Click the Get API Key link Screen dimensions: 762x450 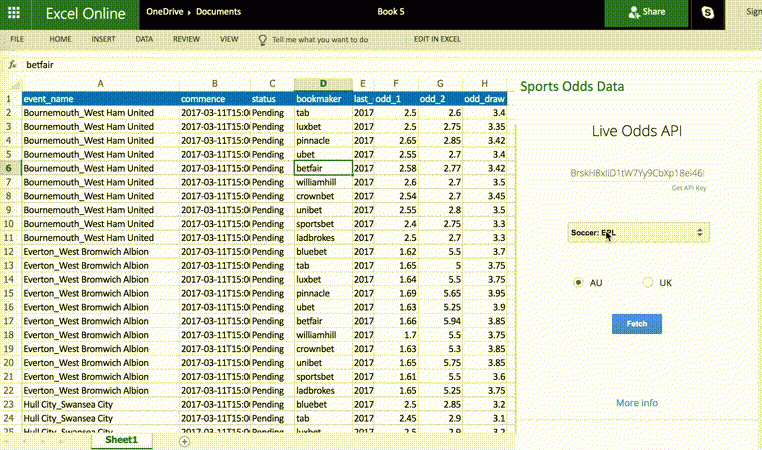pyautogui.click(x=689, y=188)
